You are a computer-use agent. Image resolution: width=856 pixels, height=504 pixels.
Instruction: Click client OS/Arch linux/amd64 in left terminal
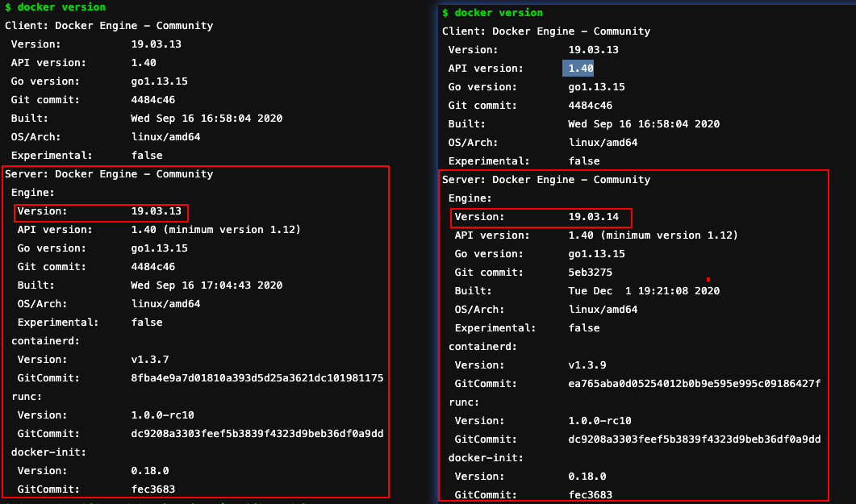coord(165,137)
